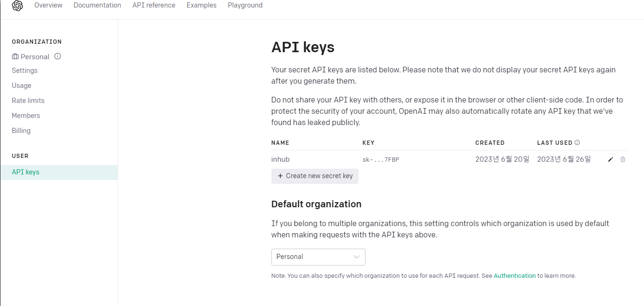Click the OpenAI logo icon
Screen dimensions: 644x306
(17, 6)
